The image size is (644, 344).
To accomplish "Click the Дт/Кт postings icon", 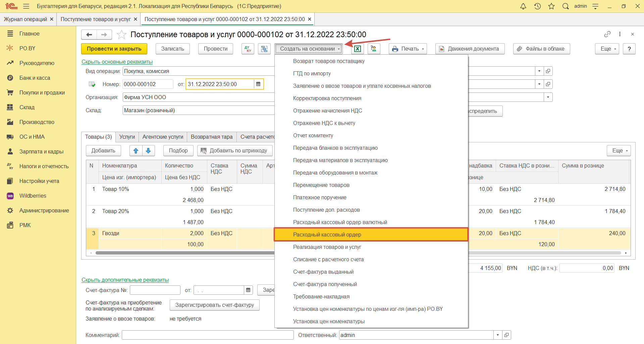I will pyautogui.click(x=248, y=49).
